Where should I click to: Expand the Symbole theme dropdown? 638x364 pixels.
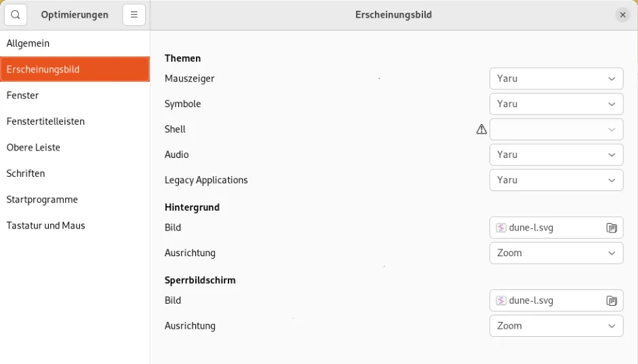click(x=556, y=104)
